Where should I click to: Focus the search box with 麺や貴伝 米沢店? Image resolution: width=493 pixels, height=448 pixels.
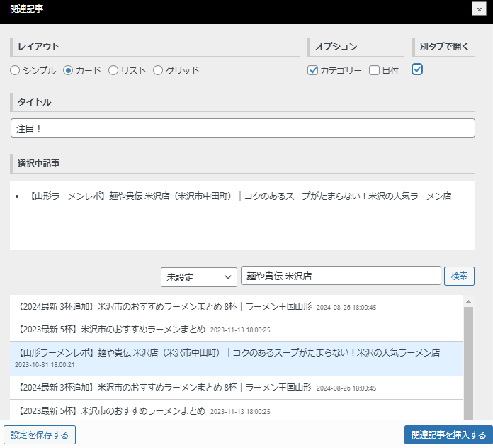(341, 276)
